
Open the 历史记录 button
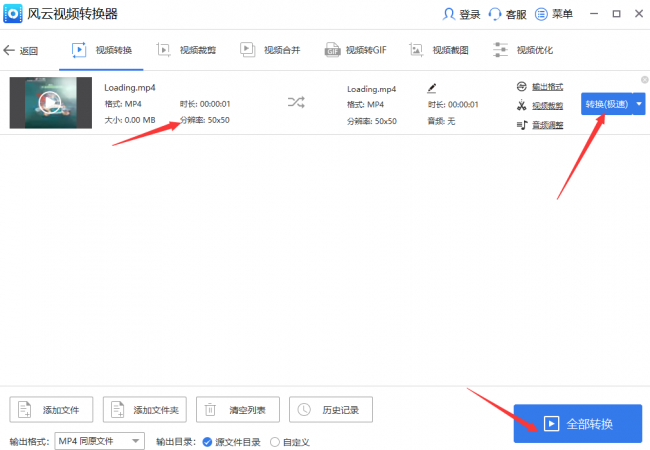(331, 409)
